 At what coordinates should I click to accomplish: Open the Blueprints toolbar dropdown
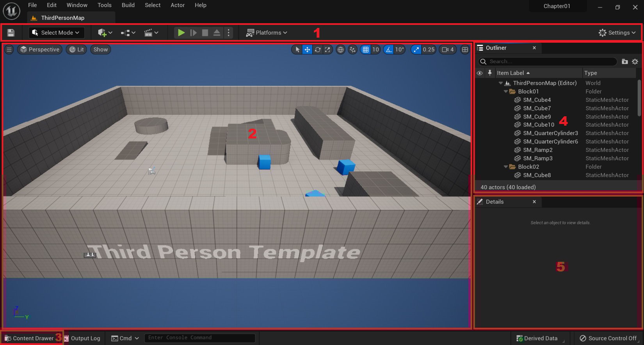click(x=128, y=33)
